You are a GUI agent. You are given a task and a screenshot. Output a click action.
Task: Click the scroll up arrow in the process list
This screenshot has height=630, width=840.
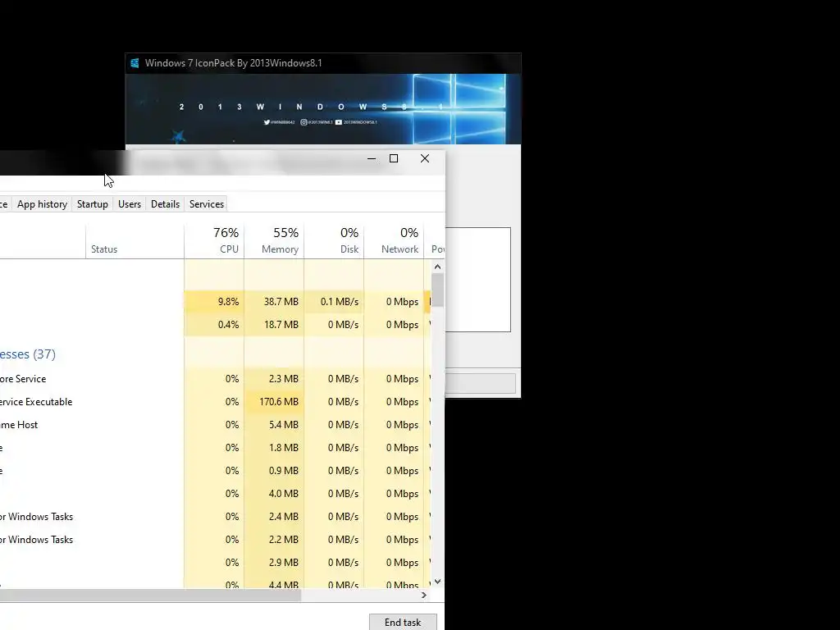coord(438,267)
